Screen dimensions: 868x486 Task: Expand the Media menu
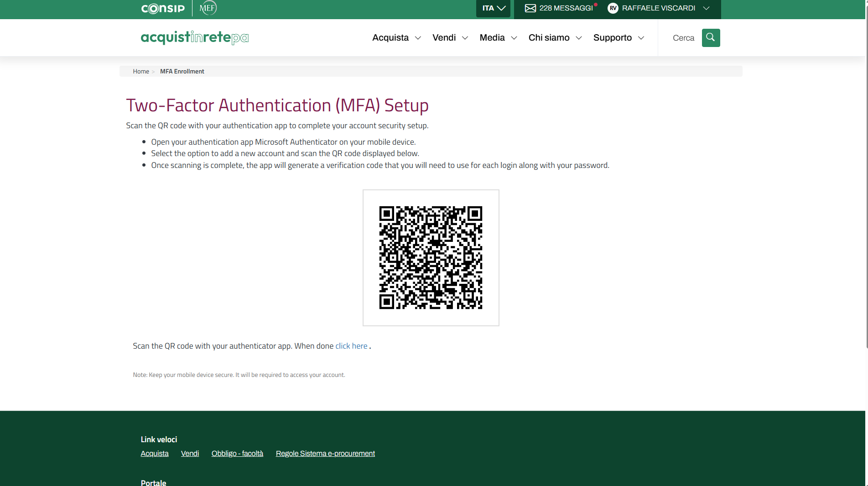click(x=498, y=38)
